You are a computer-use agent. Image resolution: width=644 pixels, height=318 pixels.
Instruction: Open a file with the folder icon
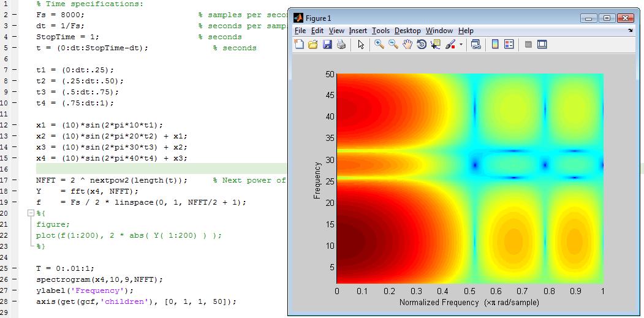pyautogui.click(x=313, y=44)
